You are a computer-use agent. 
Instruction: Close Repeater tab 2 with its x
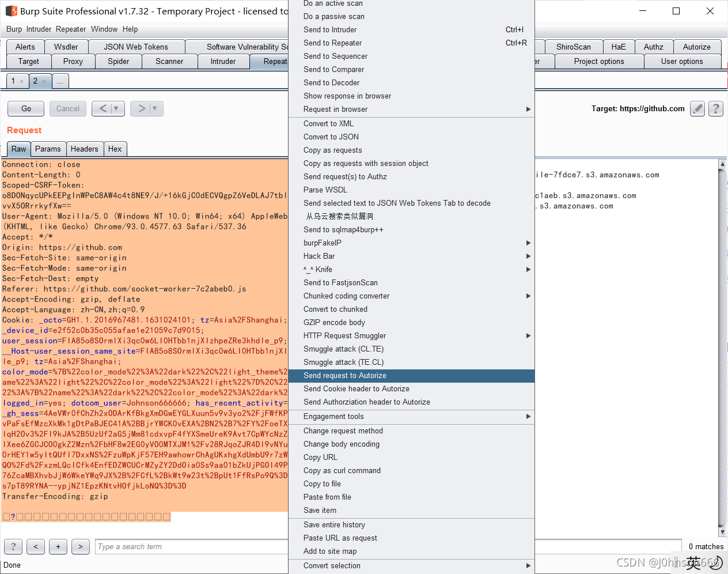point(44,81)
